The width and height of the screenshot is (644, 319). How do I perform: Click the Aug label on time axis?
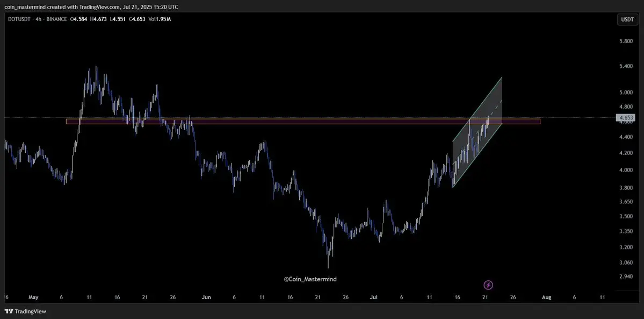[546, 297]
